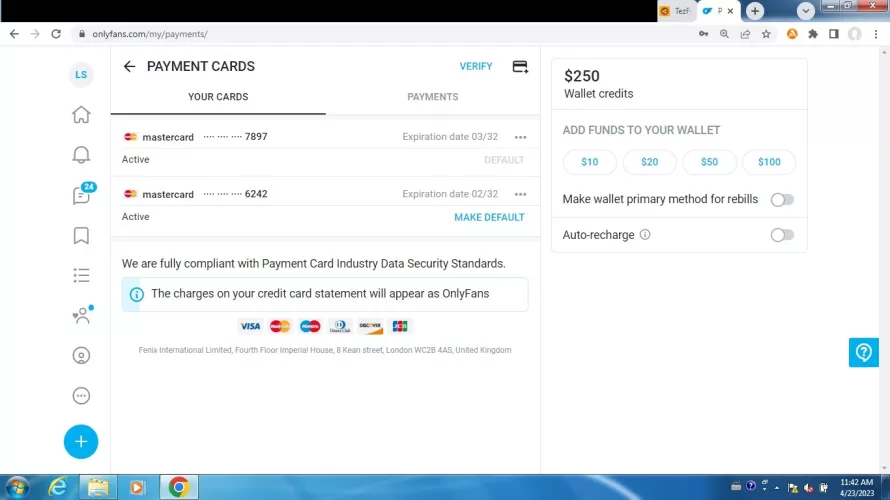
Task: Click the add card icon next to Verify
Action: point(520,67)
